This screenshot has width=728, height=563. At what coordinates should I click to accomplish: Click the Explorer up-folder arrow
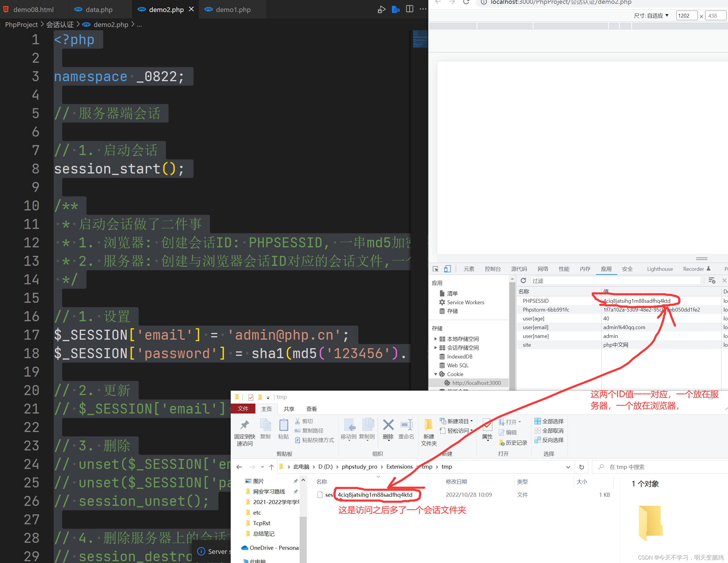(x=271, y=467)
